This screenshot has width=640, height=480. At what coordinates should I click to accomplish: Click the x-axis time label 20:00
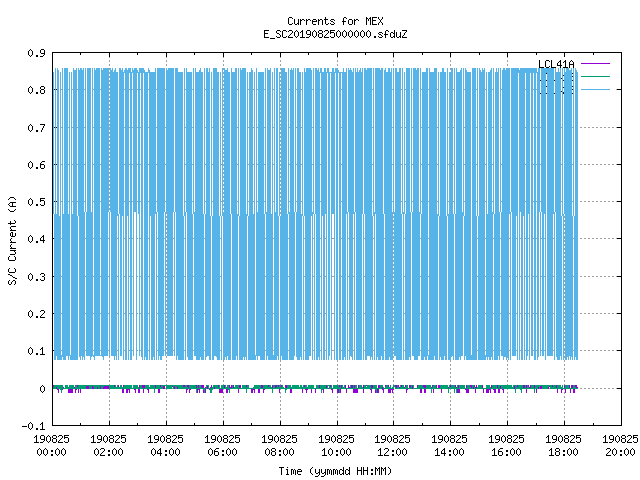(x=620, y=452)
